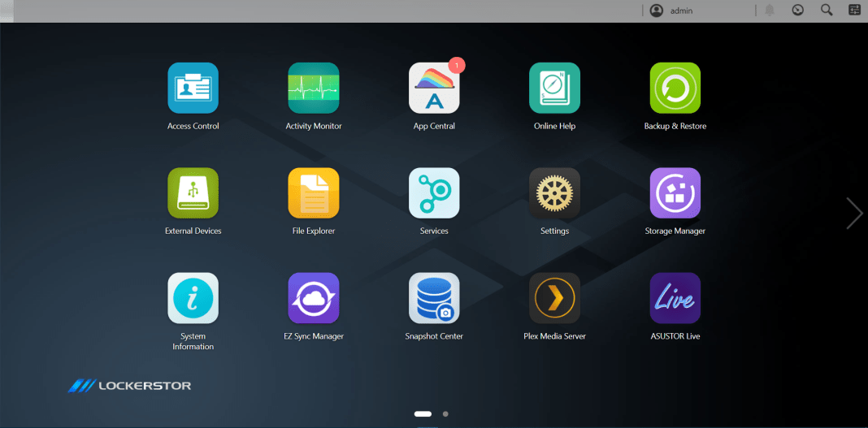Select the first desktop page indicator
868x428 pixels.
[x=423, y=413]
